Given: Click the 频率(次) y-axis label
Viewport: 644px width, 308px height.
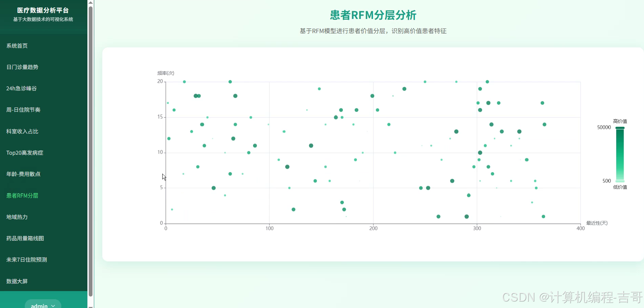Looking at the screenshot, I should click(x=166, y=73).
